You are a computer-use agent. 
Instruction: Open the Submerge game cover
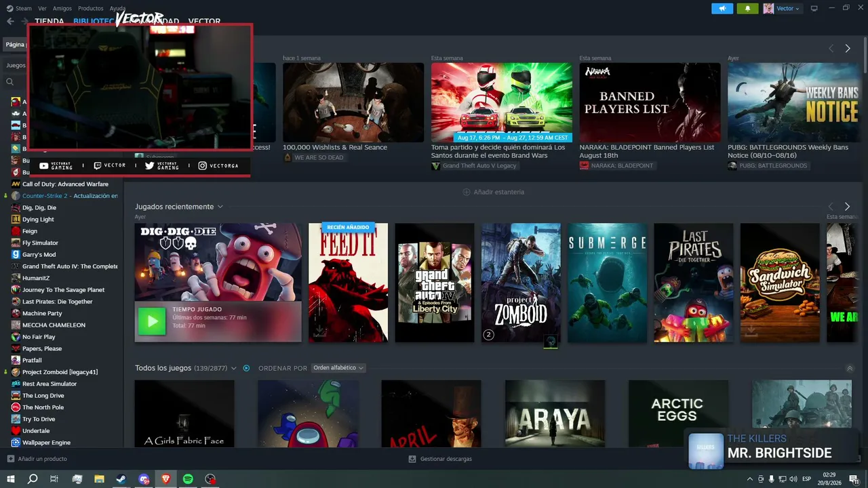pos(608,283)
